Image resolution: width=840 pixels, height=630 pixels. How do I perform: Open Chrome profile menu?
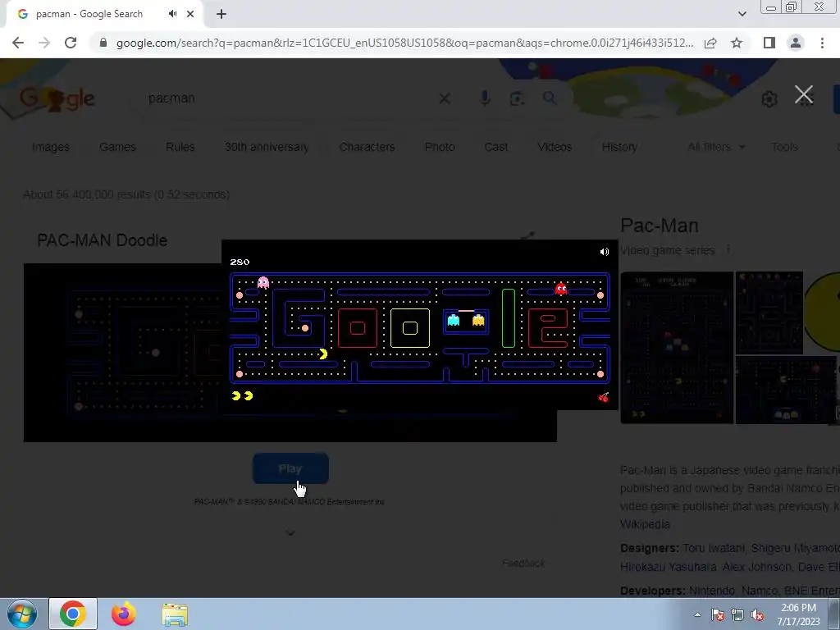coord(796,43)
